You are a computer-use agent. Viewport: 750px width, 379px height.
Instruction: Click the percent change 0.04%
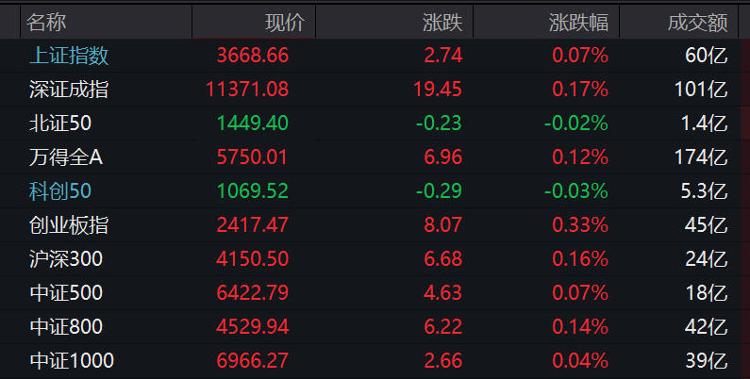580,361
